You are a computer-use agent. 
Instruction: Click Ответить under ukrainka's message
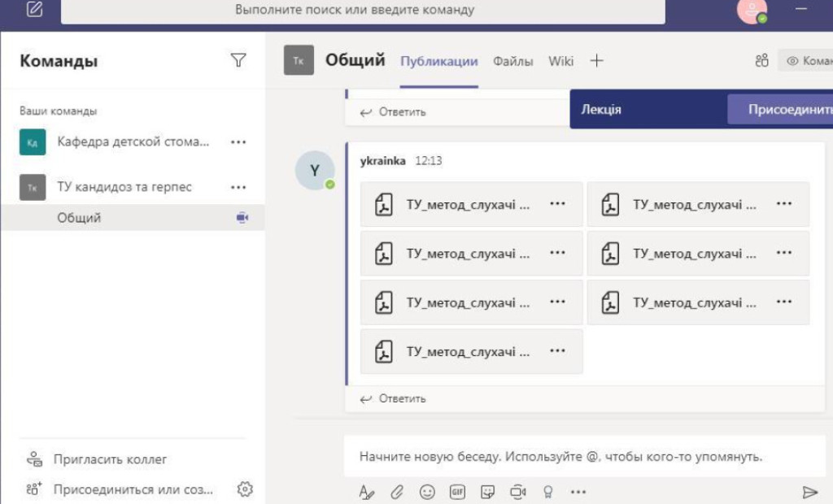pyautogui.click(x=394, y=398)
